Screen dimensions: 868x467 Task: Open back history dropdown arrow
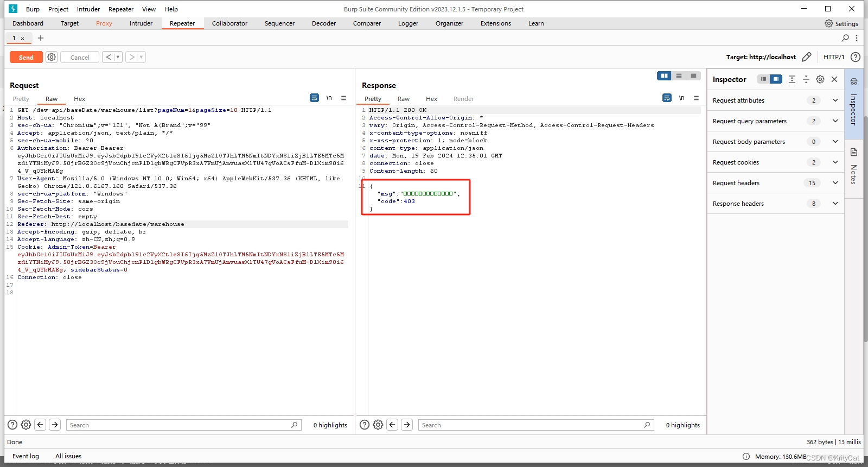click(x=118, y=57)
